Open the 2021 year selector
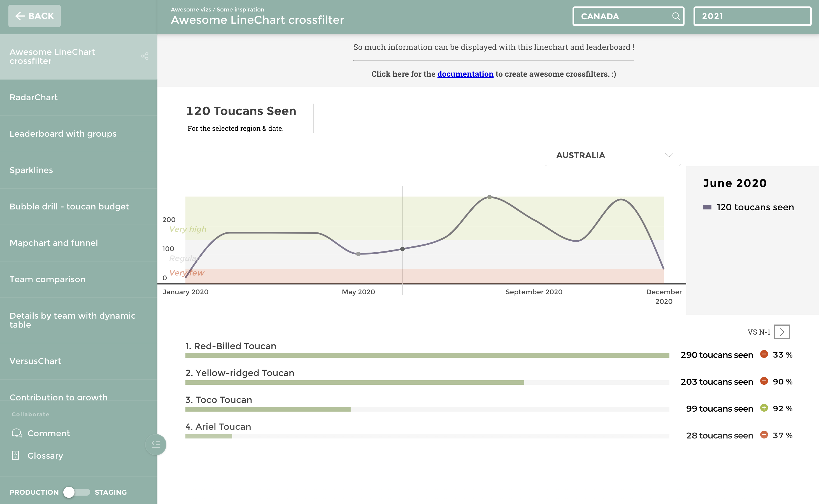This screenshot has width=819, height=504. point(752,16)
